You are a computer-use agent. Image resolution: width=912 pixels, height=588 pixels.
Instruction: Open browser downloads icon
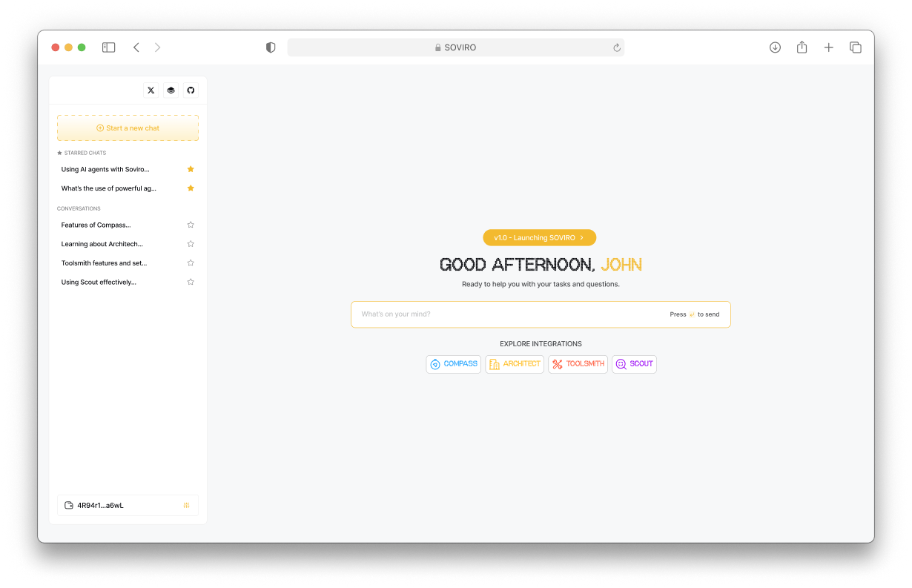click(775, 47)
